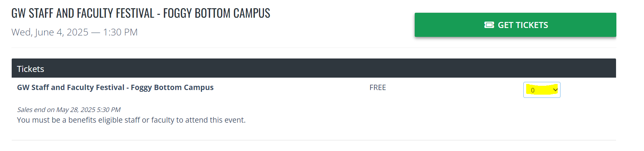Open the ticket quantity dropdown
The width and height of the screenshot is (644, 151).
542,90
